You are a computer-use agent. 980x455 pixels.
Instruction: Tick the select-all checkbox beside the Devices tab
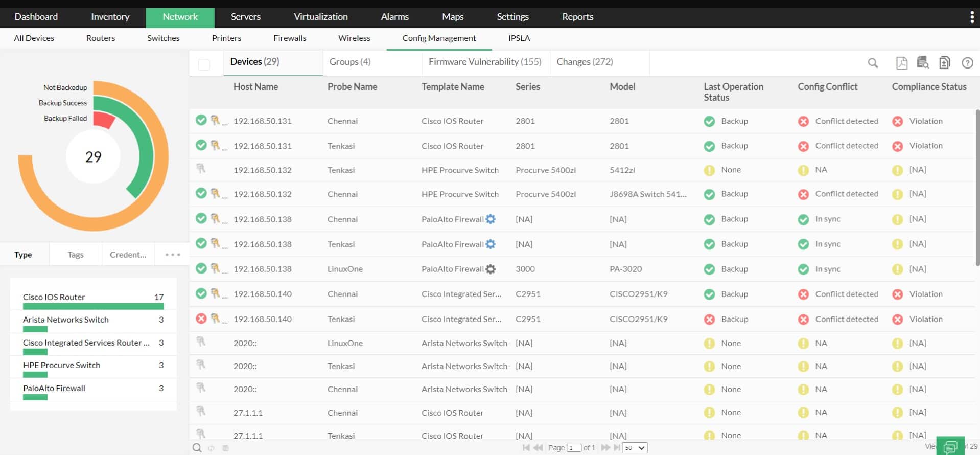click(x=204, y=64)
